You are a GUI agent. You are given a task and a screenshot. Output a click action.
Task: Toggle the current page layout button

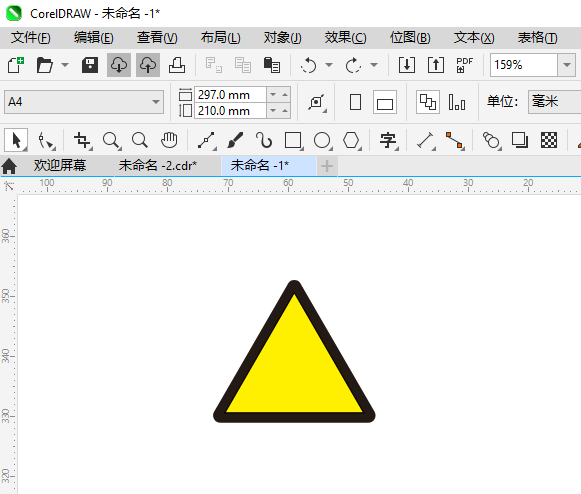coord(456,102)
